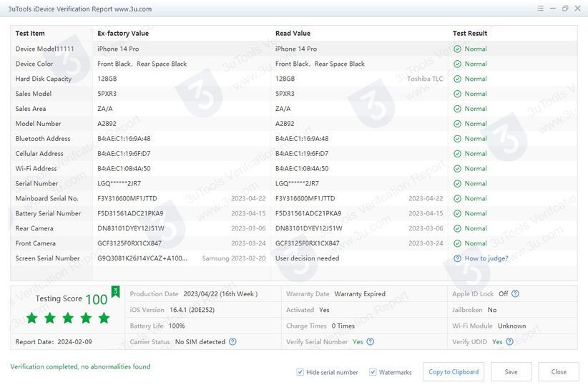
Task: Click the Test Result column header
Action: pyautogui.click(x=470, y=34)
